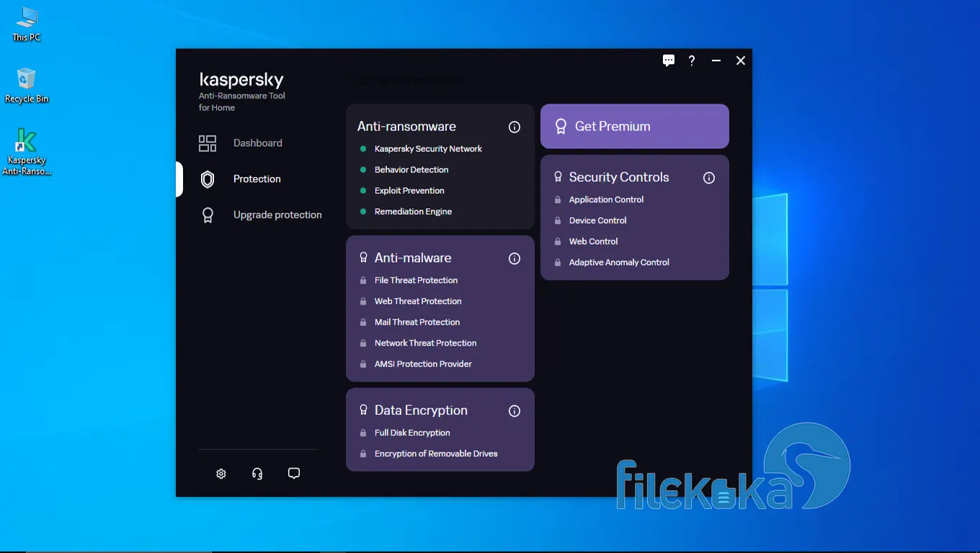Image resolution: width=980 pixels, height=553 pixels.
Task: Click the Web Threat Protection label
Action: (418, 302)
